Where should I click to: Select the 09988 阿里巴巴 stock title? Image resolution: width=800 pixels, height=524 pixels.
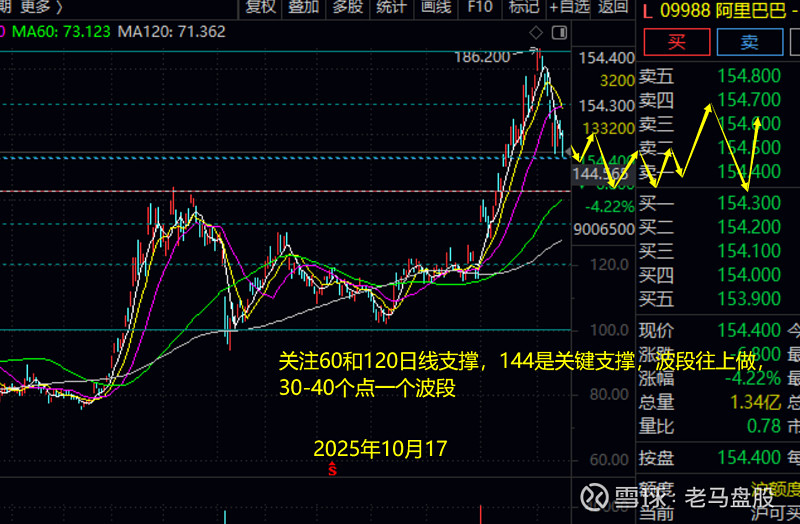[723, 10]
